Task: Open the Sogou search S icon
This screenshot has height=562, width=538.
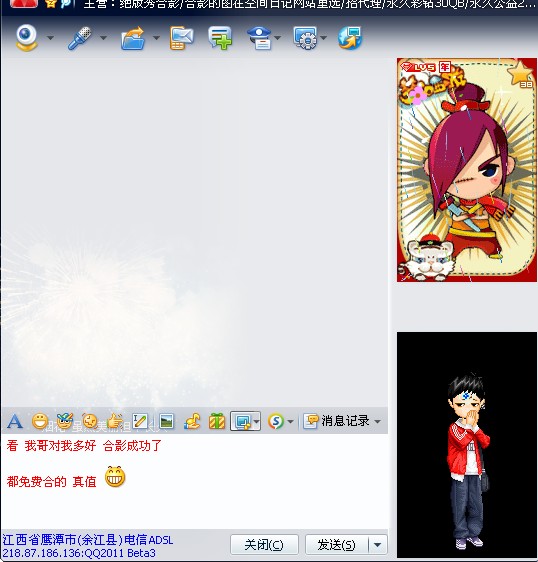Action: pyautogui.click(x=276, y=422)
